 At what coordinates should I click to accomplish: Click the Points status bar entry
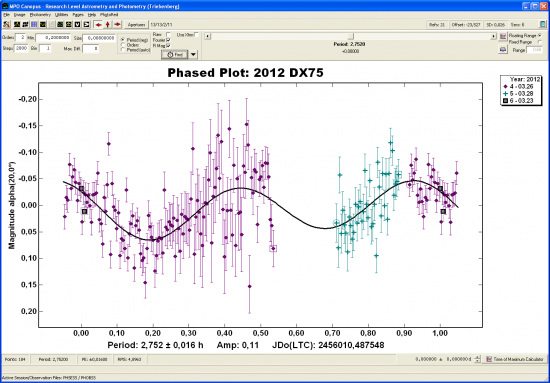pos(14,359)
